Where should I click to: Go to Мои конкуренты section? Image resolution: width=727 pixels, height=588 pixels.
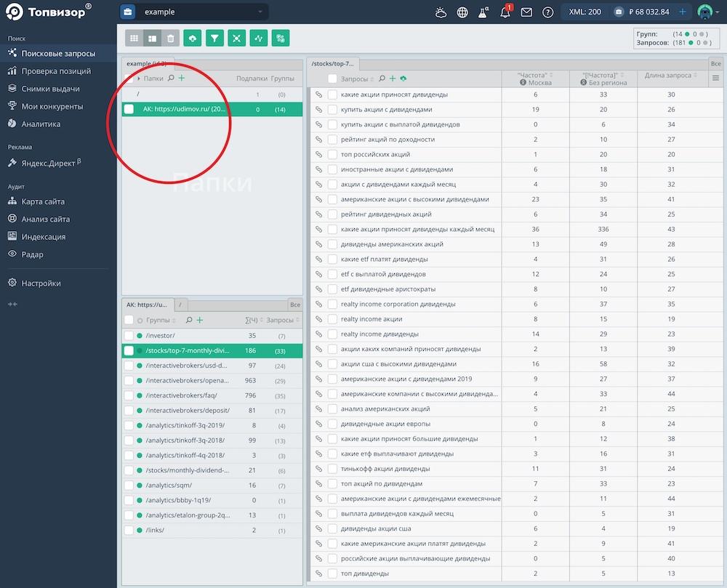(x=52, y=106)
